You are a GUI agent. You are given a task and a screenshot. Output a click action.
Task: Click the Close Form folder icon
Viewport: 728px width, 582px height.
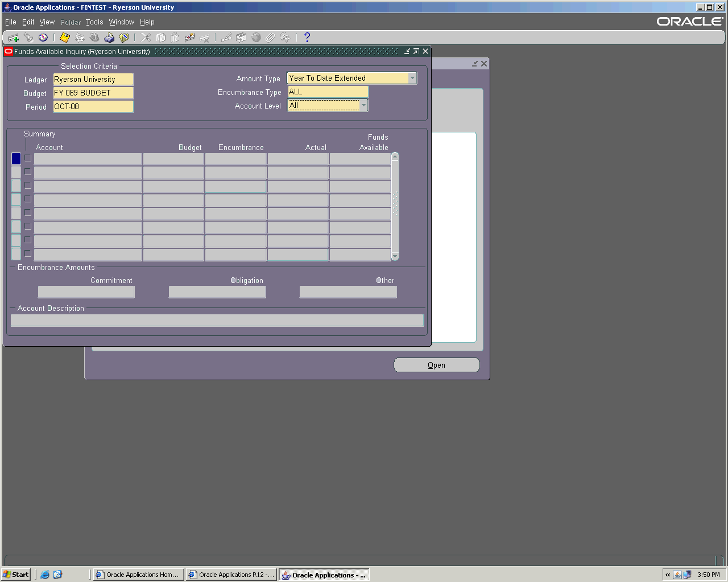pos(124,38)
